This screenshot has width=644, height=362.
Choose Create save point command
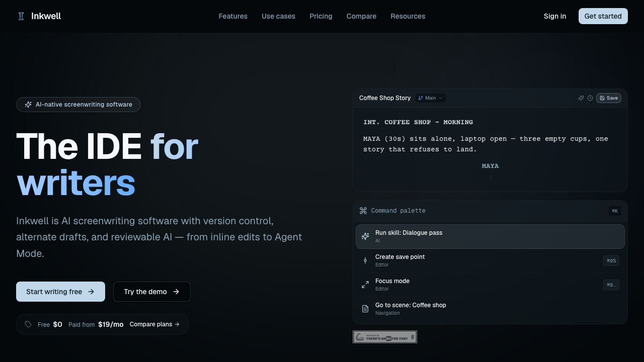[490, 260]
